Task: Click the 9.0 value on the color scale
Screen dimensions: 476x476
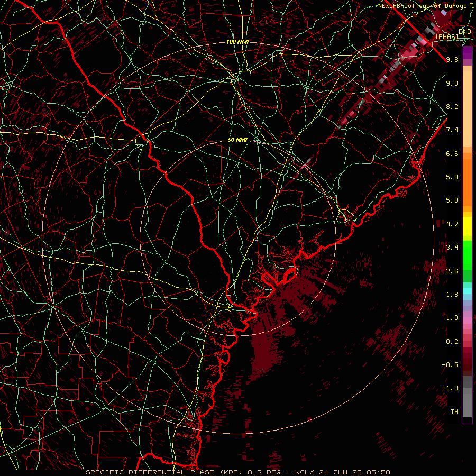Action: (x=452, y=83)
